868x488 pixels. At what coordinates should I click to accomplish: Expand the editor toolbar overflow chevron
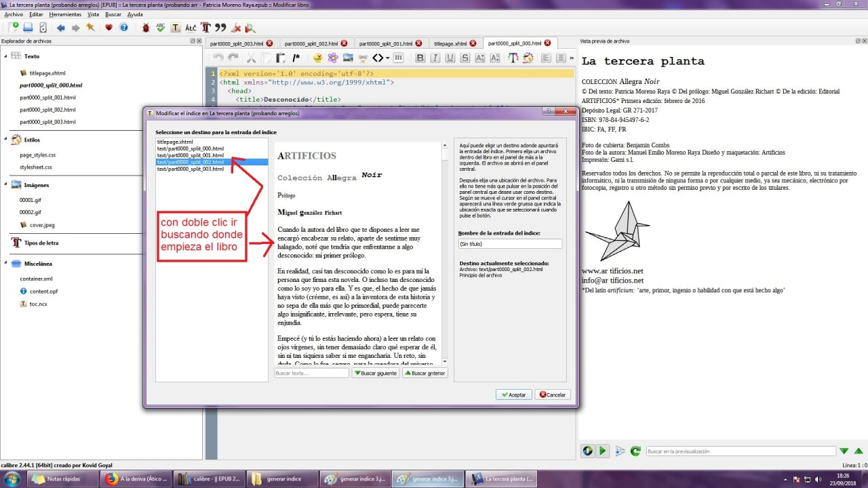tap(572, 58)
